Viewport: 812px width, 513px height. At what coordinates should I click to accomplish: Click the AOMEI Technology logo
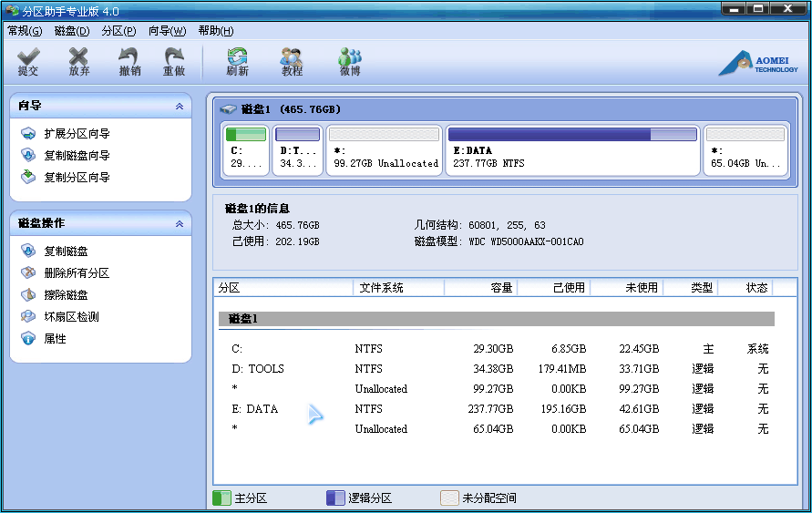click(x=758, y=64)
